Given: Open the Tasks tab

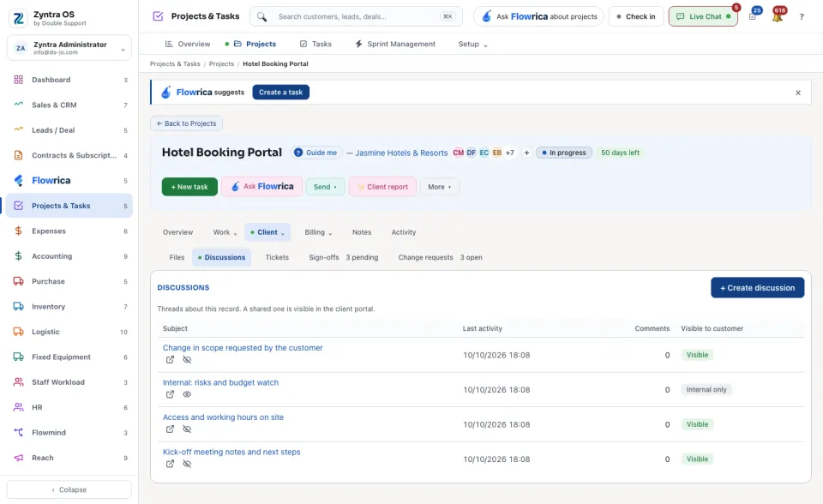Looking at the screenshot, I should tap(315, 44).
